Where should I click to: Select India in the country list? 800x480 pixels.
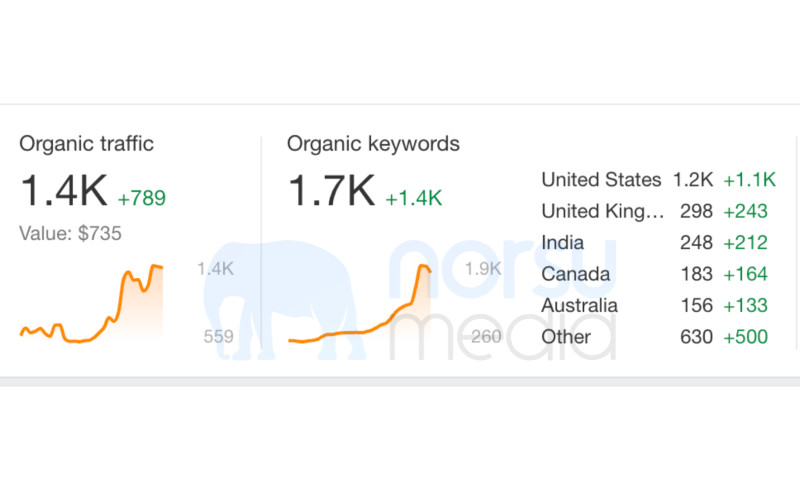563,243
